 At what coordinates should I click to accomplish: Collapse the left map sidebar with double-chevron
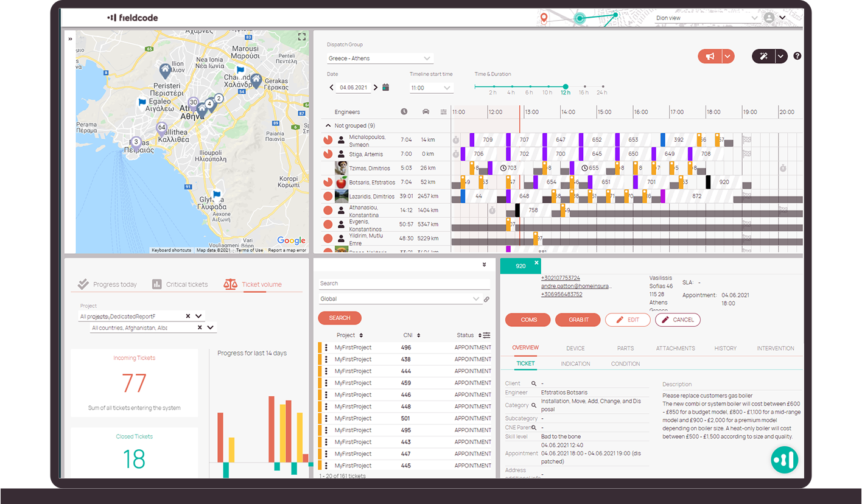[71, 38]
